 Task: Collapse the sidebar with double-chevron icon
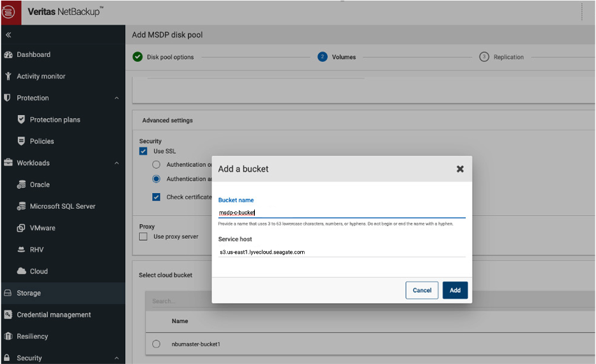point(8,35)
